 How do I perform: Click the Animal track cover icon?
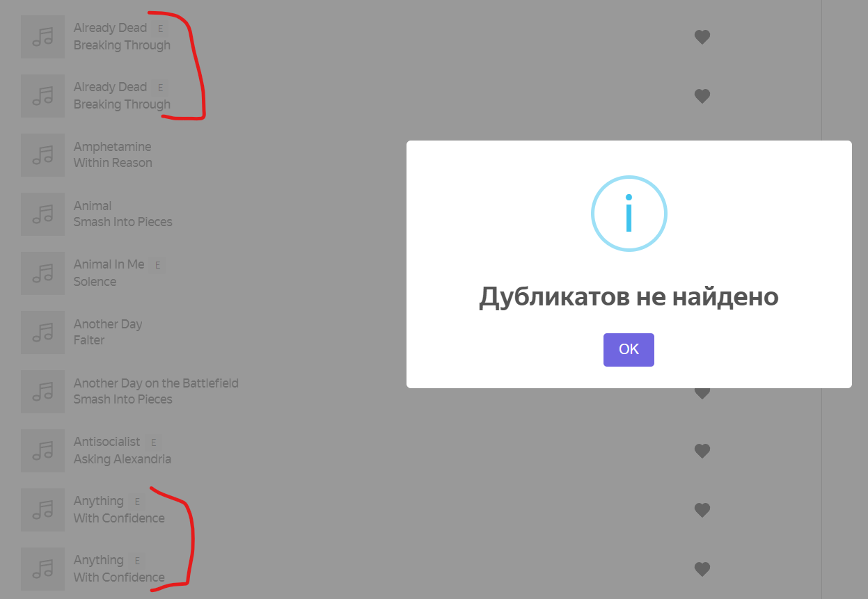coord(43,214)
